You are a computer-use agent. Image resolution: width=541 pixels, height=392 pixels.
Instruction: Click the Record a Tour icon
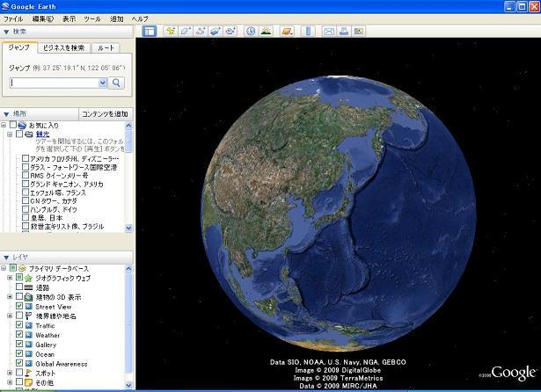coord(230,32)
